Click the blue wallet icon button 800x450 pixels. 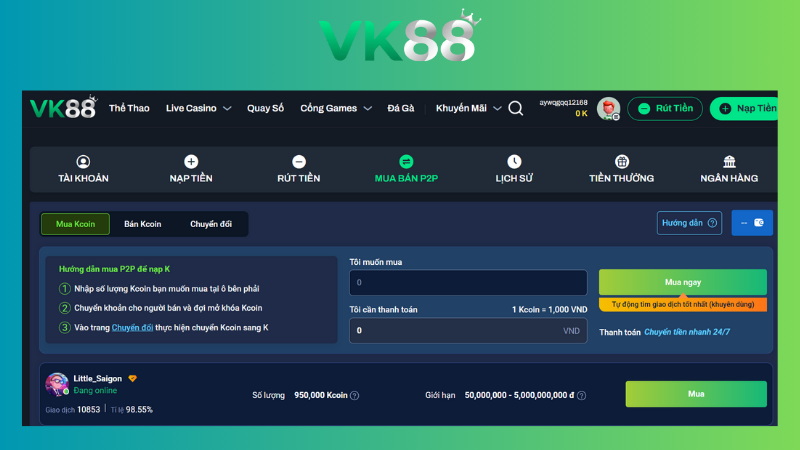coord(752,223)
